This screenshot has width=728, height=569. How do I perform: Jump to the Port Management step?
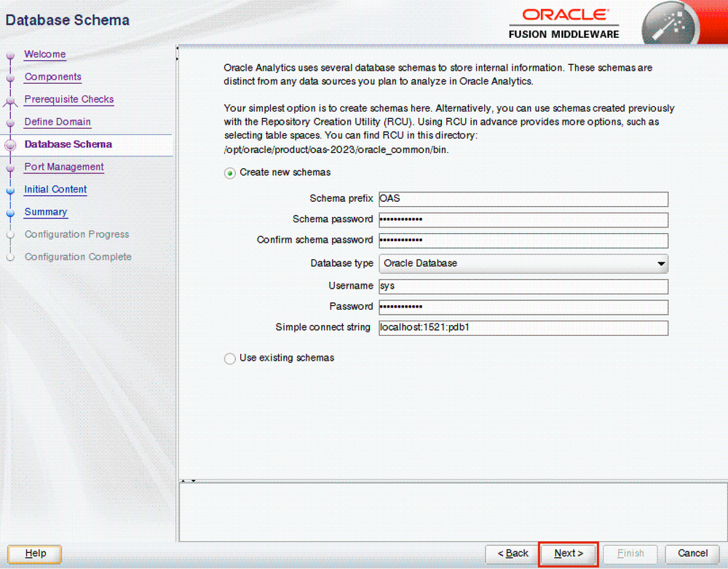pos(64,168)
